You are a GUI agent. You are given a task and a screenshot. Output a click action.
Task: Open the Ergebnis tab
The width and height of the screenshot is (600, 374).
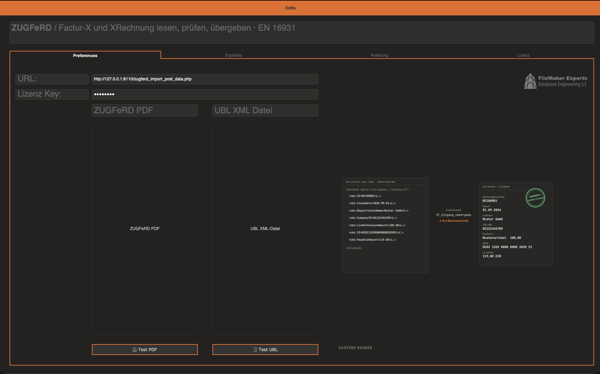click(233, 55)
